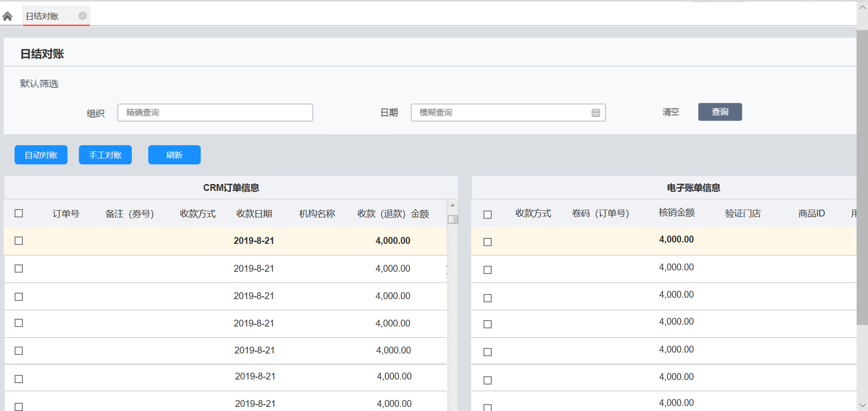Viewport: 868px width, 411px height.
Task: Select the bold 4,000.00 amount in CRM first row
Action: [x=393, y=241]
